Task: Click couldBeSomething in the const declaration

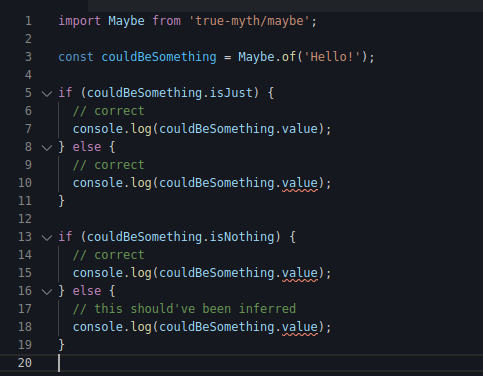Action: [159, 57]
